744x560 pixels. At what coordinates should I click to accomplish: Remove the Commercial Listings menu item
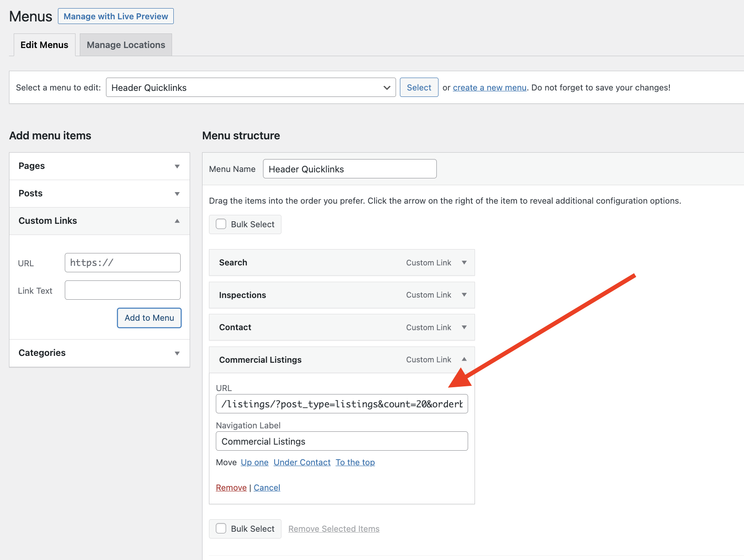pos(231,488)
